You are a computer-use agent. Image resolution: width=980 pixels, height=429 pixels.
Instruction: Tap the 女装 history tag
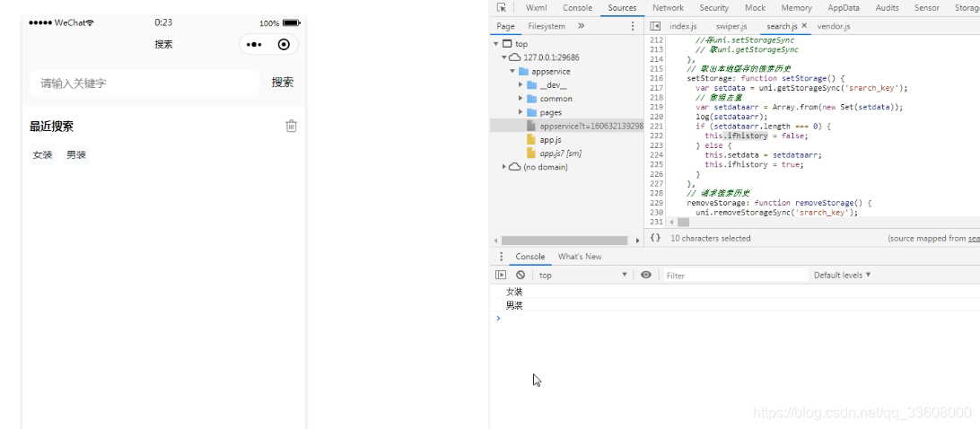[42, 155]
